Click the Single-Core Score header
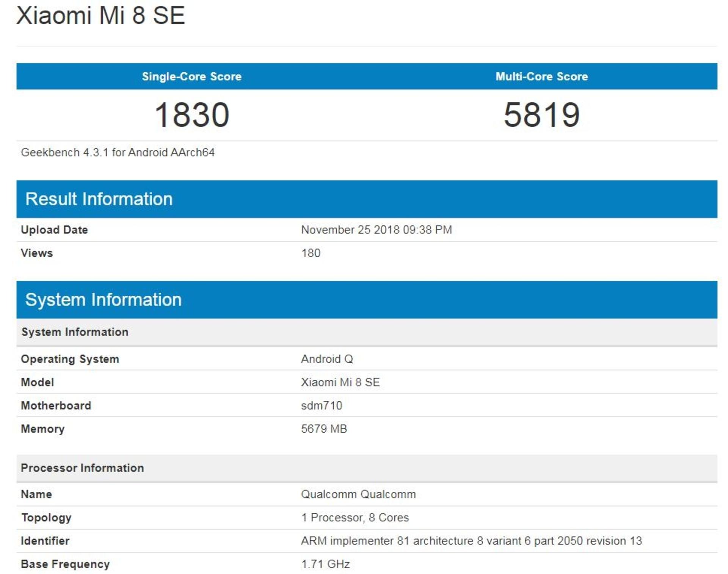 click(x=191, y=77)
